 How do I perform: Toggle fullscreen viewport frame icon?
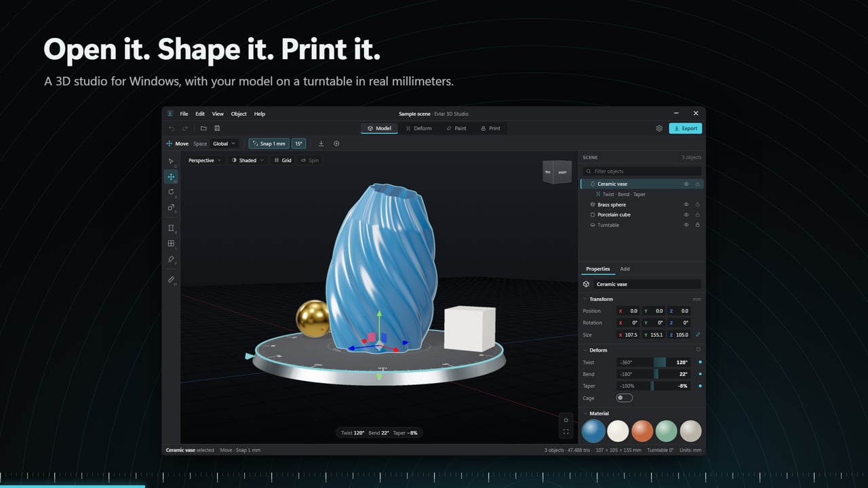pos(566,432)
